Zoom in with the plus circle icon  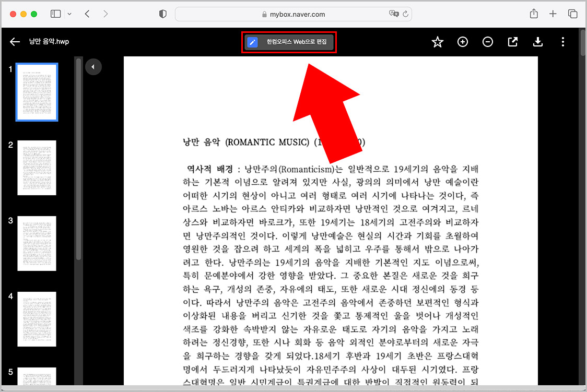(462, 42)
